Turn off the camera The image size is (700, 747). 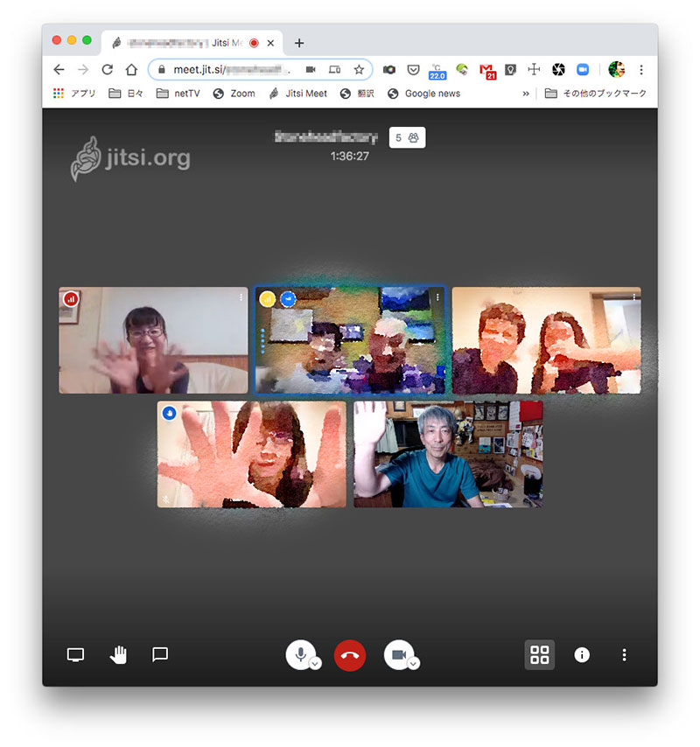coord(399,653)
